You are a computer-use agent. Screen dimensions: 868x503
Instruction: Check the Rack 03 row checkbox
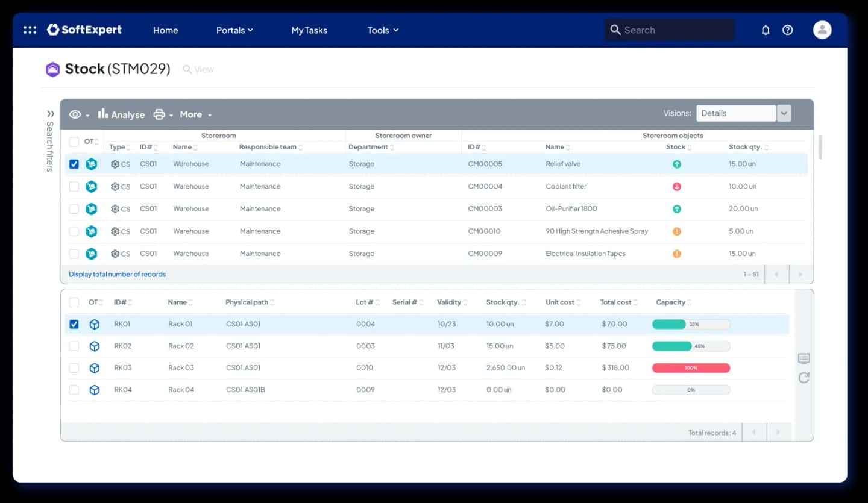pos(74,368)
